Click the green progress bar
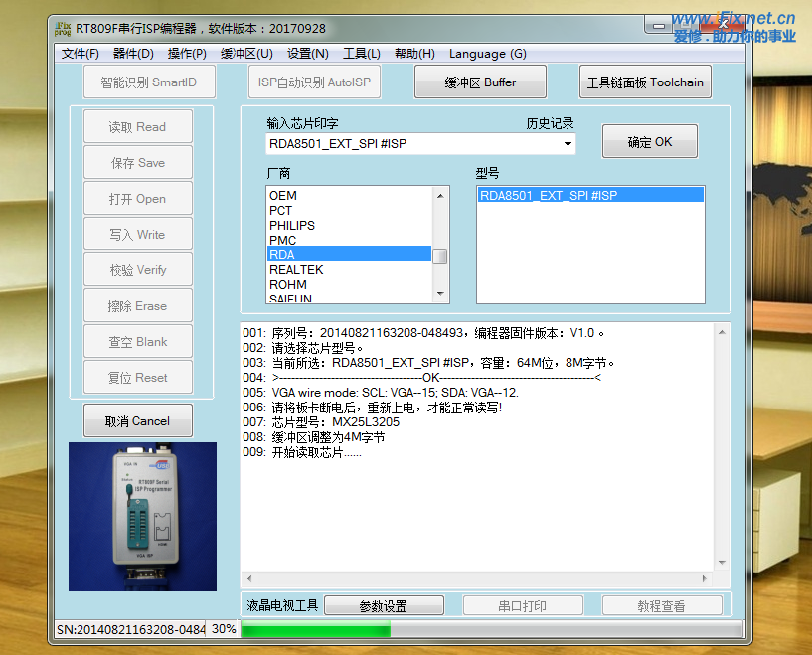The height and width of the screenshot is (655, 812). pos(315,629)
